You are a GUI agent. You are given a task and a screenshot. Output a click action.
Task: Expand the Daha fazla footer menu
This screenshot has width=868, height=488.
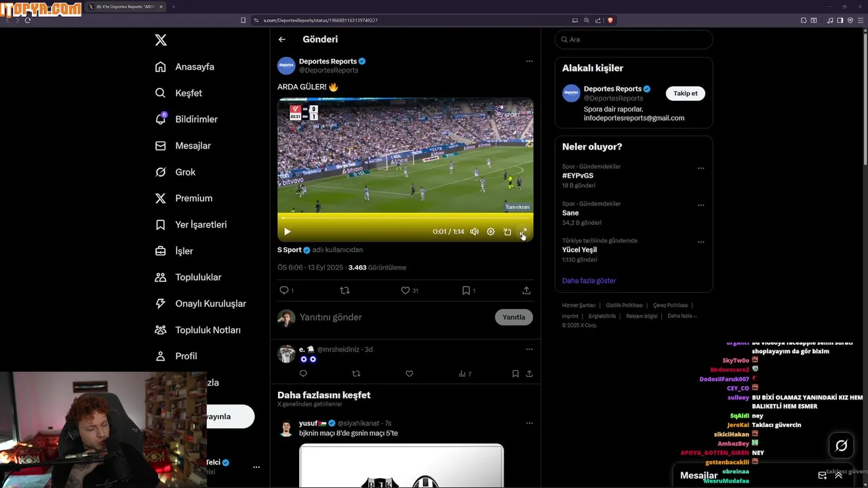pos(682,316)
